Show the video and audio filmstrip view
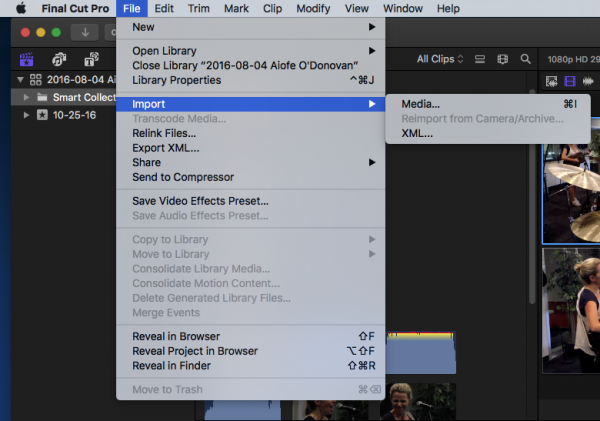The height and width of the screenshot is (421, 600). click(551, 81)
